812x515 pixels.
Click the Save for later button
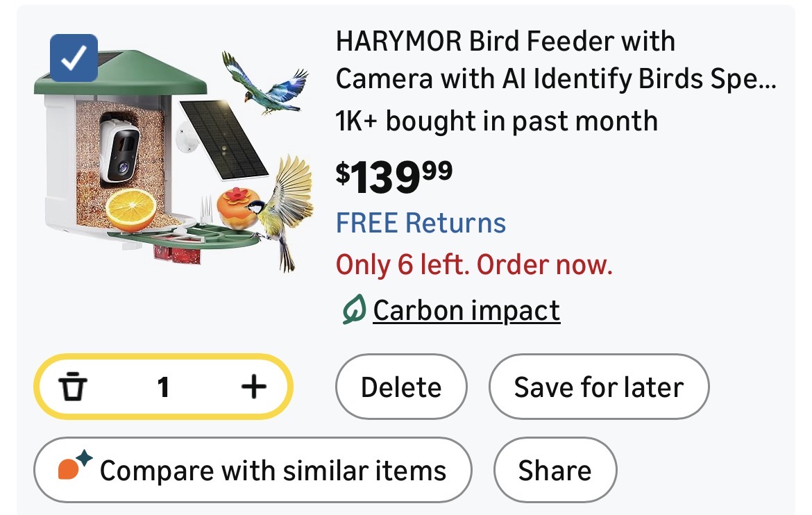(598, 387)
